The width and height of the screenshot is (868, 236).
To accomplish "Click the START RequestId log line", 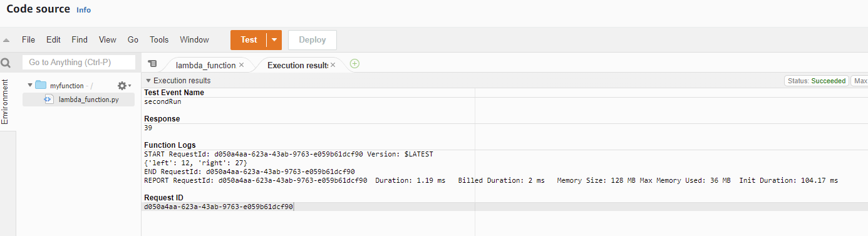I will [289, 154].
